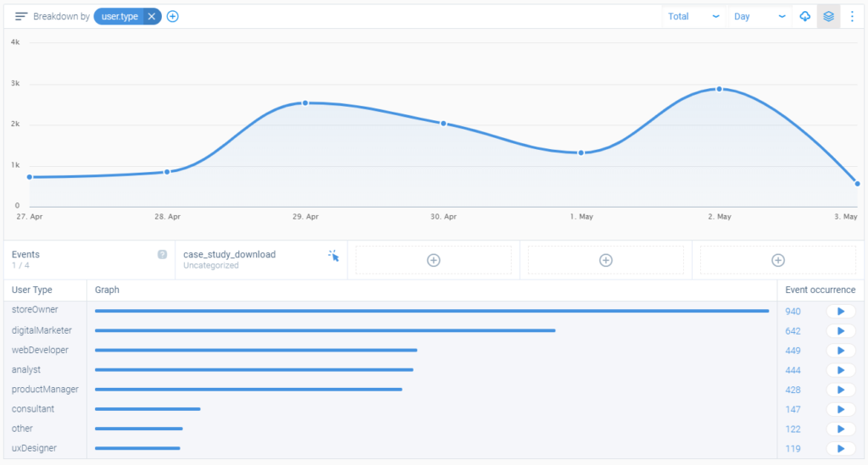The image size is (868, 465).
Task: Sort by Event occurrence column header
Action: click(820, 290)
